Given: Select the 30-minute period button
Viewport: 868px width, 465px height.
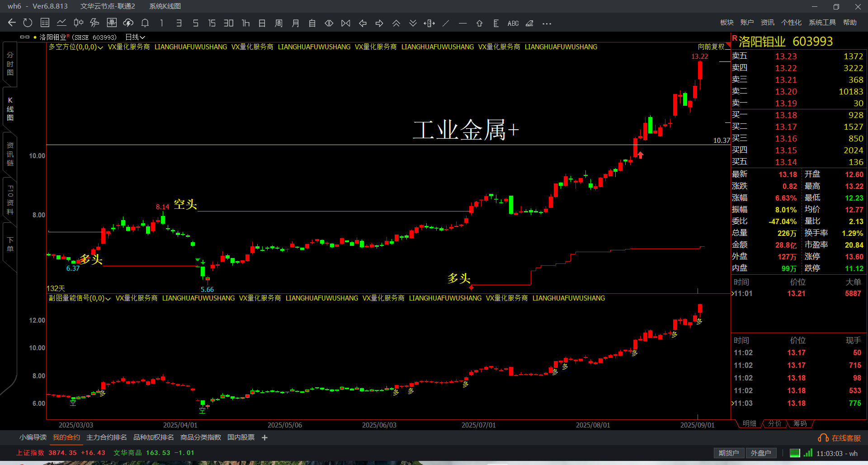Looking at the screenshot, I should pos(229,23).
